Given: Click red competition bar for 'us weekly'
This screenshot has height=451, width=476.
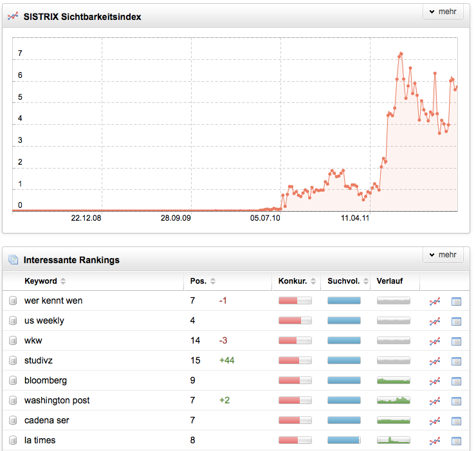Looking at the screenshot, I should pyautogui.click(x=295, y=320).
